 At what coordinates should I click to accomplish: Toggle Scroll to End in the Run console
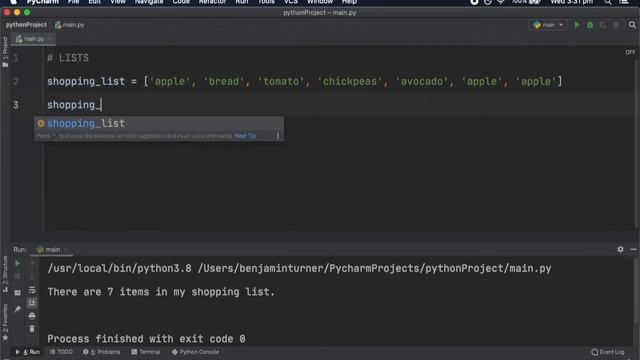(32, 302)
